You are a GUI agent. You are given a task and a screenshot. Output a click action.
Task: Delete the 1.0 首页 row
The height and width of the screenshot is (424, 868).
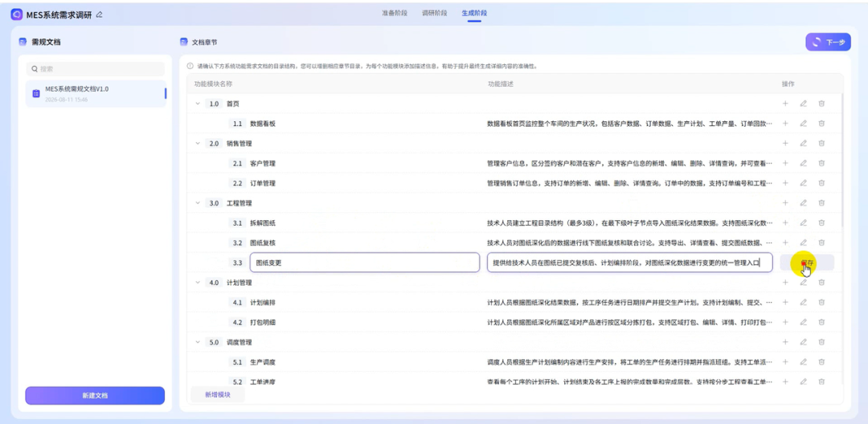821,104
